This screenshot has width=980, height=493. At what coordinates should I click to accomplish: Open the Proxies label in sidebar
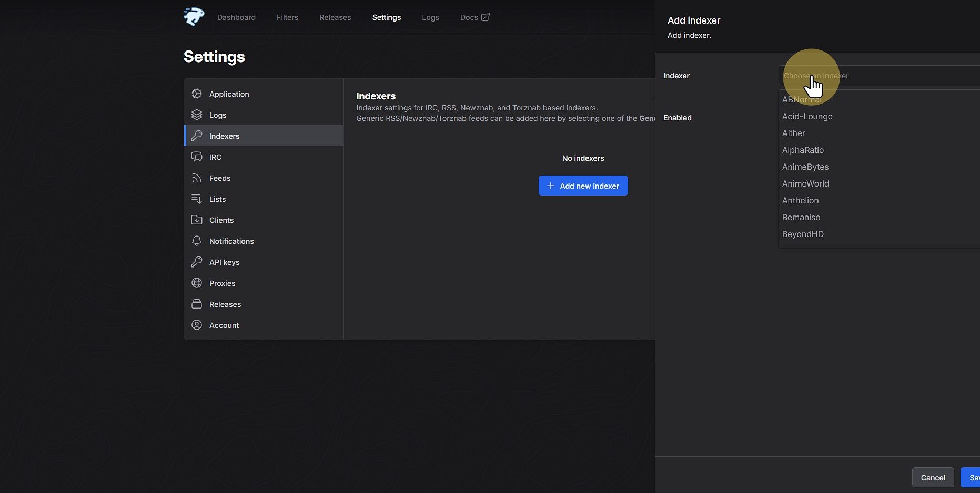tap(222, 283)
